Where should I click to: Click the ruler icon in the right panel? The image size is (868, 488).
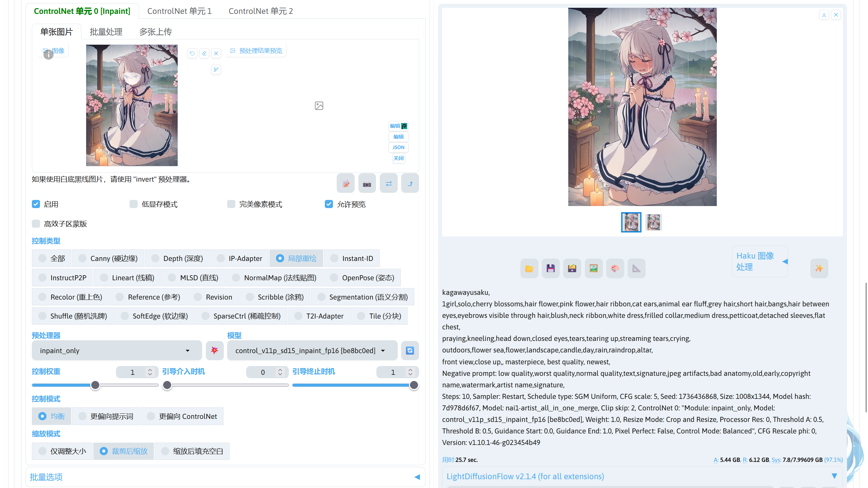(636, 268)
